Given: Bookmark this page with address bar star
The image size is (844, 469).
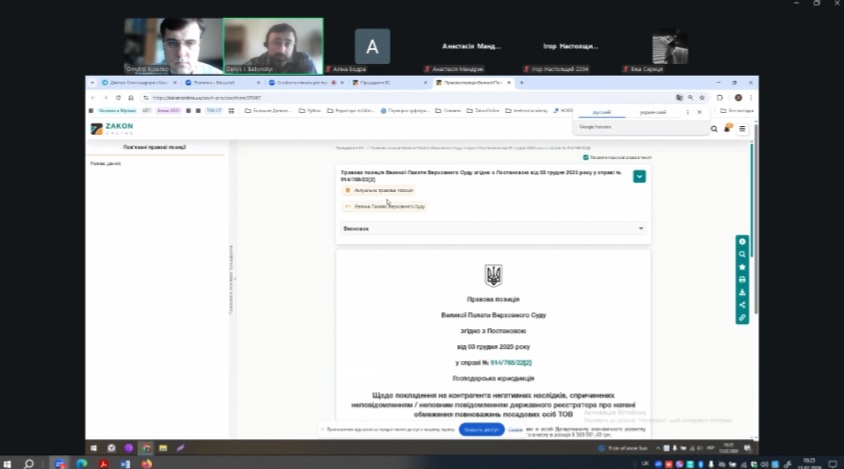Looking at the screenshot, I should pyautogui.click(x=702, y=97).
